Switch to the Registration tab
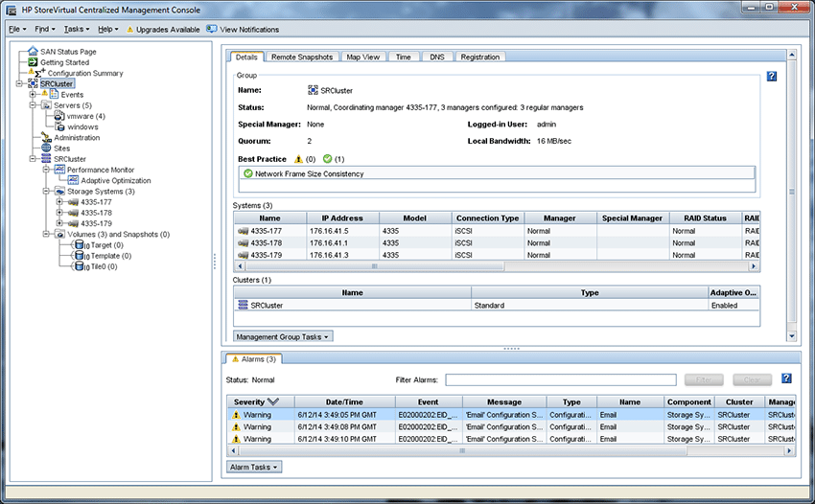This screenshot has height=504, width=815. tap(480, 57)
